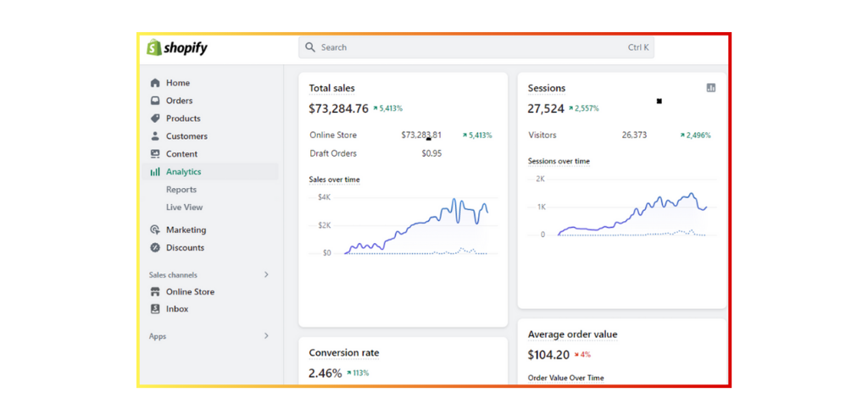Click the Orders inbox icon
868x420 pixels.
click(155, 101)
